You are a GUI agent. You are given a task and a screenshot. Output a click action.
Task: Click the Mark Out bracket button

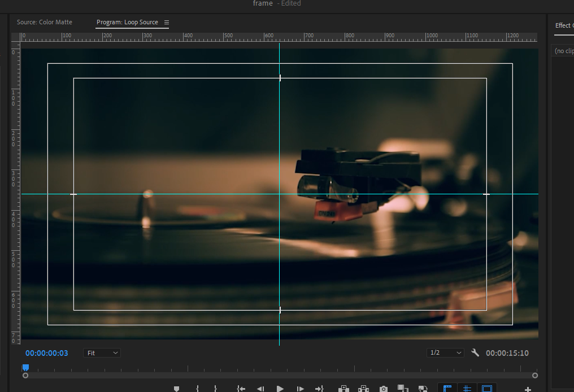[215, 389]
